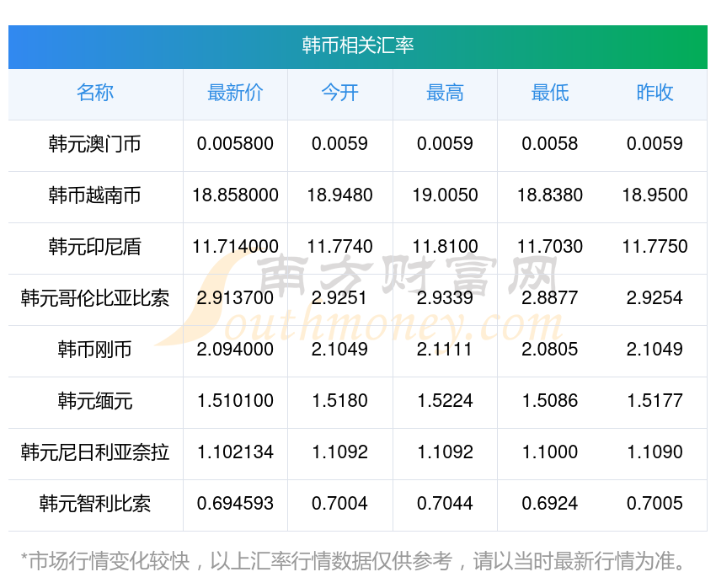
Task: Click the 韩元尼日利亚奈拉 row name
Action: click(x=95, y=452)
